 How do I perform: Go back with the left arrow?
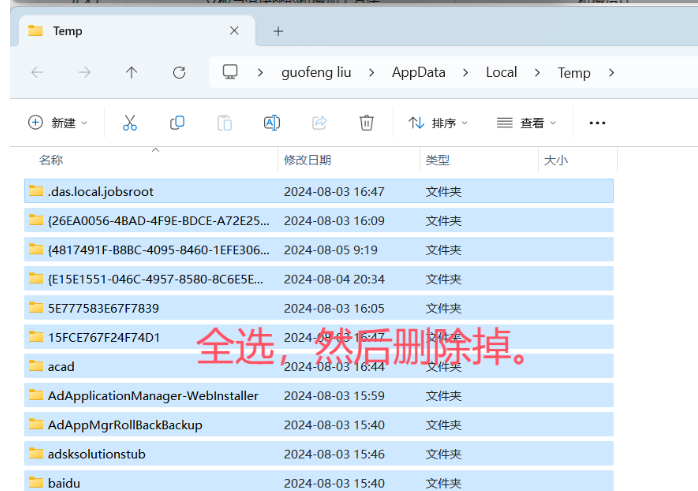coord(37,72)
